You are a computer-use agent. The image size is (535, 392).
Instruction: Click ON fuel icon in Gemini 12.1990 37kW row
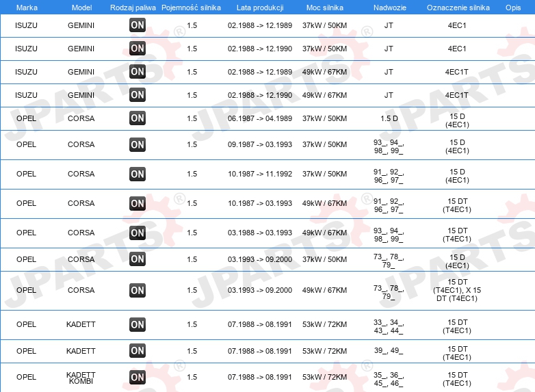[138, 49]
